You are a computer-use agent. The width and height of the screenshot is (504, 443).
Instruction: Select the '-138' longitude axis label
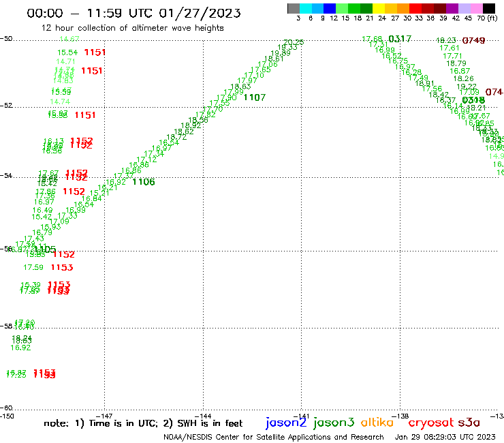click(400, 416)
